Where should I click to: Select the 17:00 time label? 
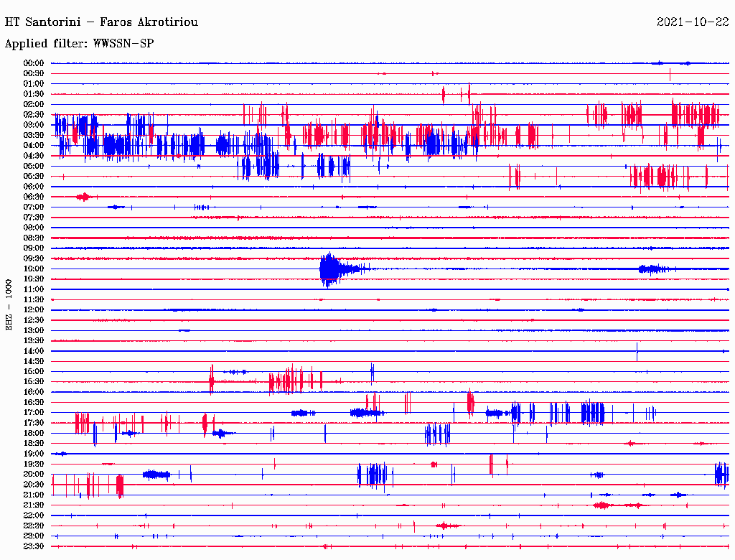point(34,413)
